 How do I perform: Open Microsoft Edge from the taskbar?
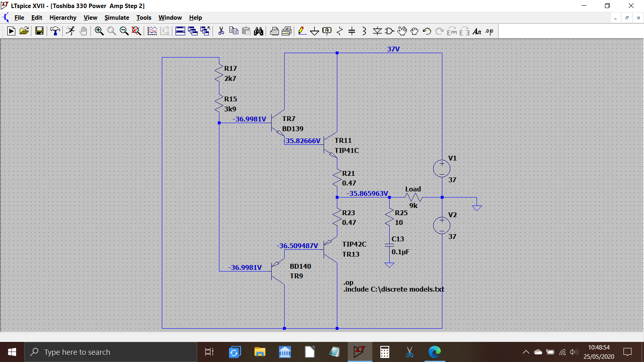coord(435,352)
